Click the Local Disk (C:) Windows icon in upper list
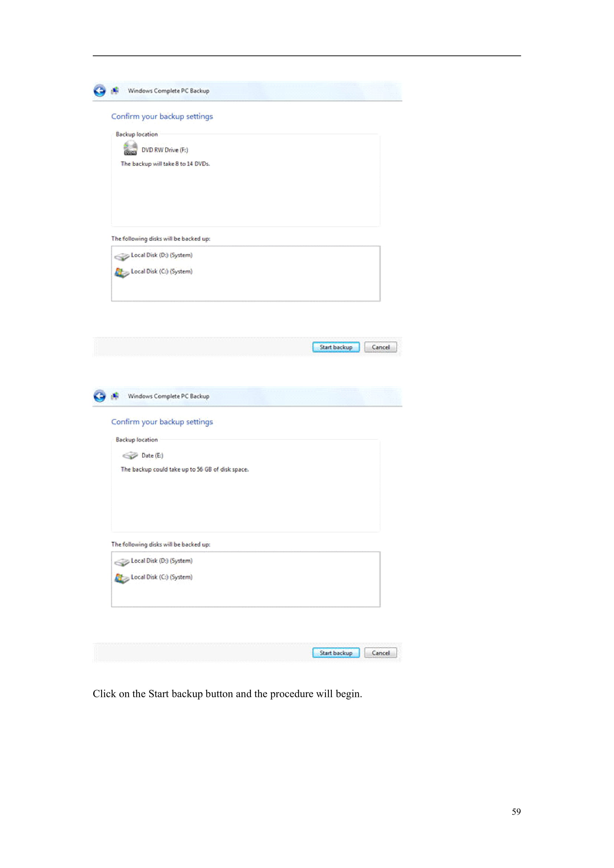This screenshot has width=614, height=868. (122, 273)
